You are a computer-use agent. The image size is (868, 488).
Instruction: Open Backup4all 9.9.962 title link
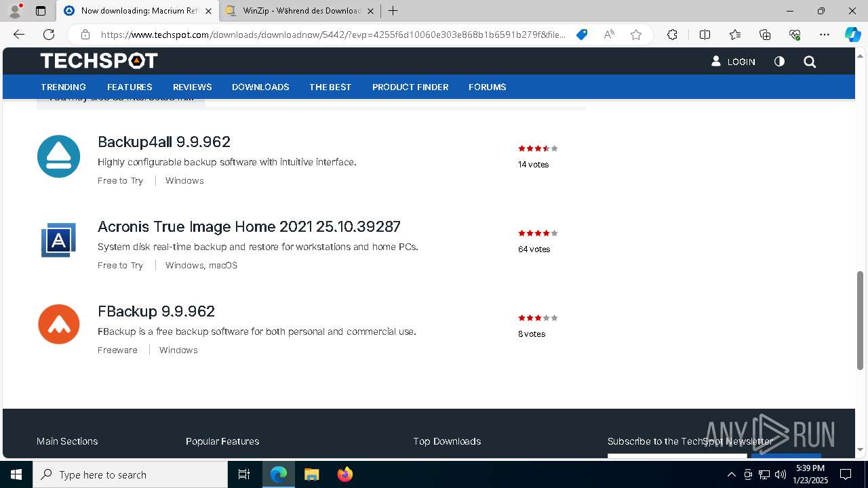pos(164,142)
